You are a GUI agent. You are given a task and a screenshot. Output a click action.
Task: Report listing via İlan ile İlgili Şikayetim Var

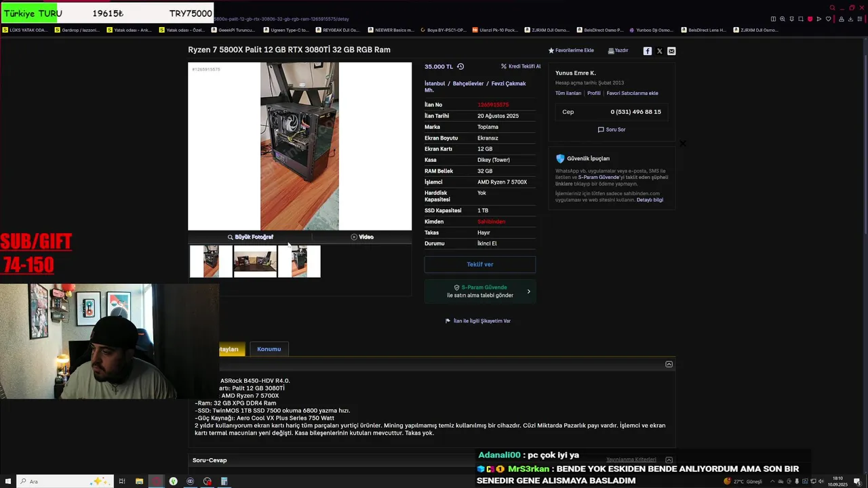coord(478,321)
